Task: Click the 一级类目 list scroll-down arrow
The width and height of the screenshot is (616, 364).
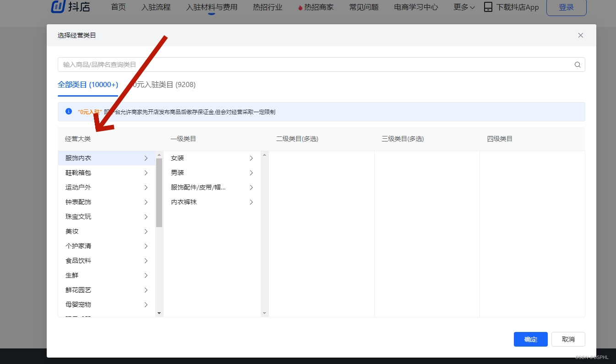Action: [x=265, y=313]
